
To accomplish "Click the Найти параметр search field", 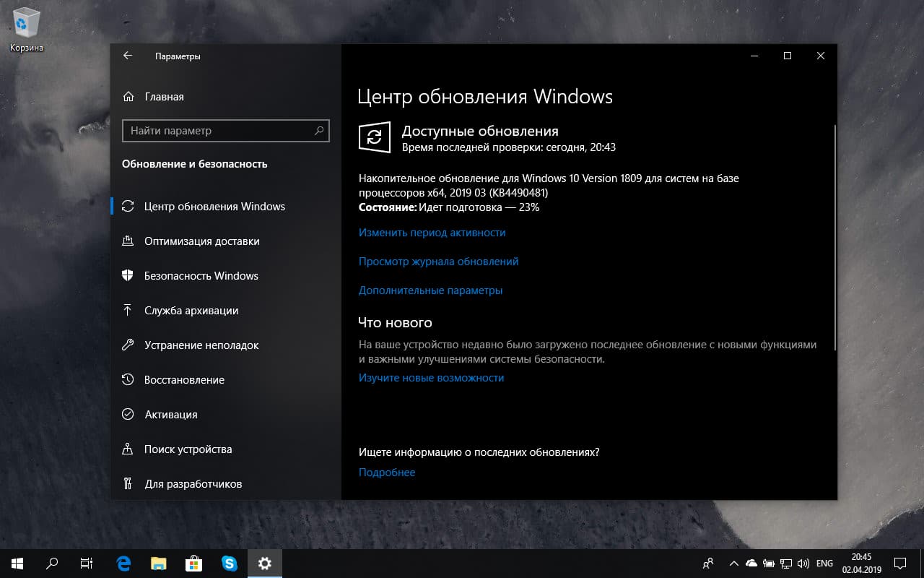I will 225,131.
